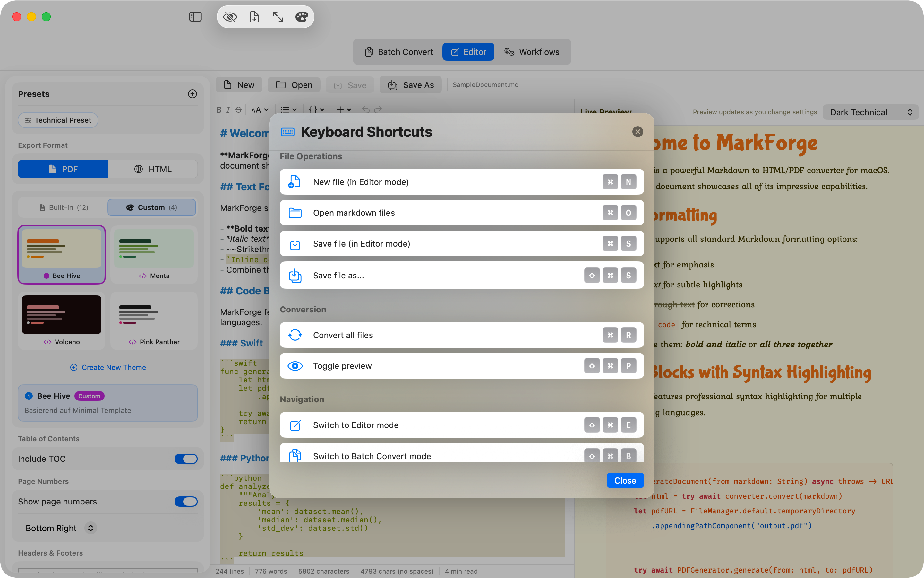Screen dimensions: 924x578
Task: Open Bottom Right position dropdown
Action: 60,528
